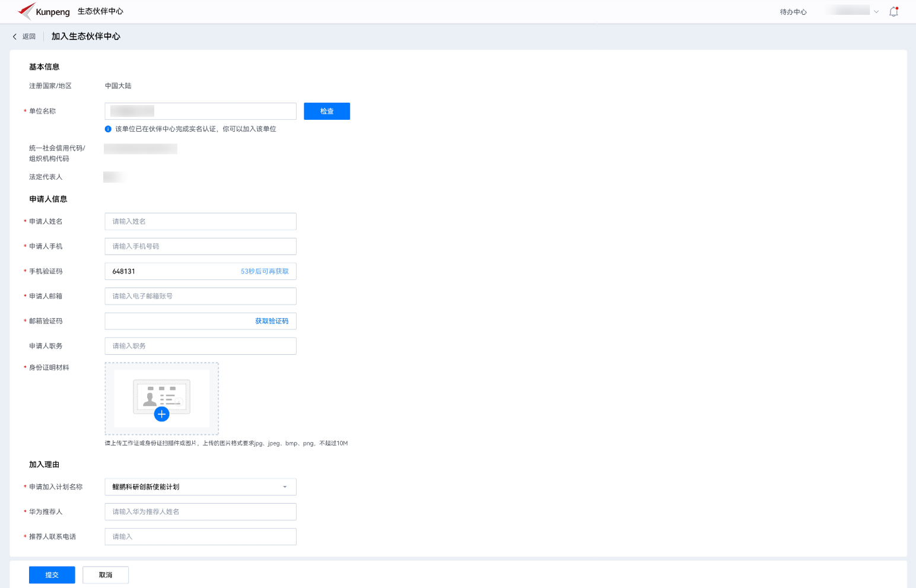Click the 基本信息 section heading
The width and height of the screenshot is (916, 588).
pos(44,67)
